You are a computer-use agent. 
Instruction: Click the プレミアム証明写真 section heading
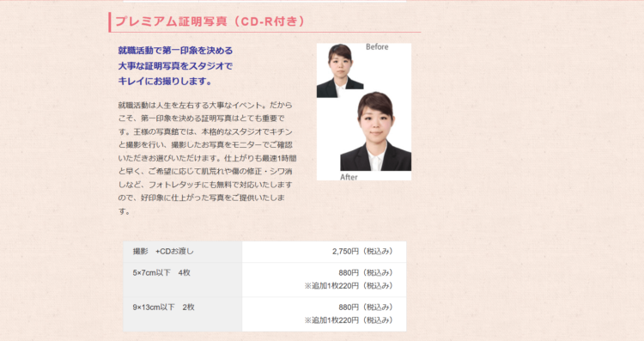[210, 21]
